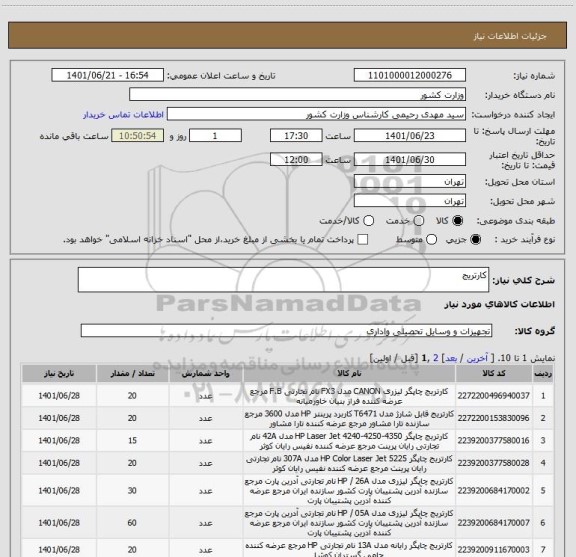Click the ردیف column header

click(x=543, y=374)
